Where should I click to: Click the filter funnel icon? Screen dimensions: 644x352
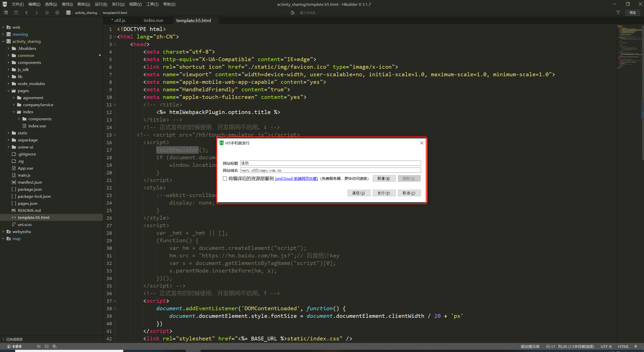pos(618,13)
